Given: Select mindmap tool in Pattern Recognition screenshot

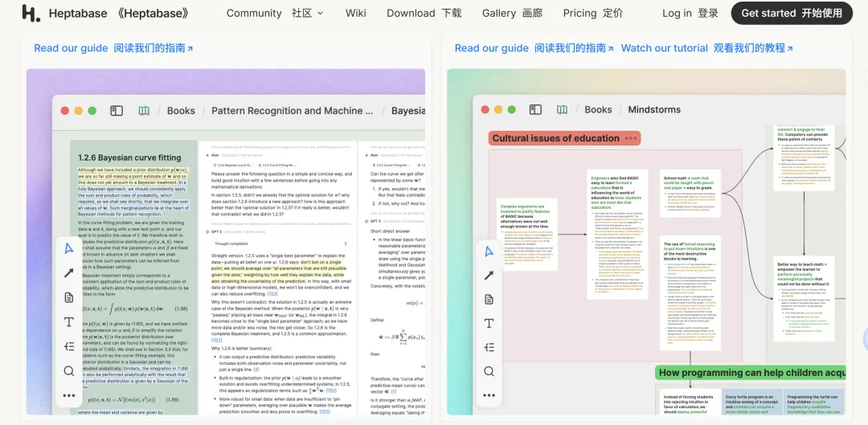Looking at the screenshot, I should pos(68,346).
